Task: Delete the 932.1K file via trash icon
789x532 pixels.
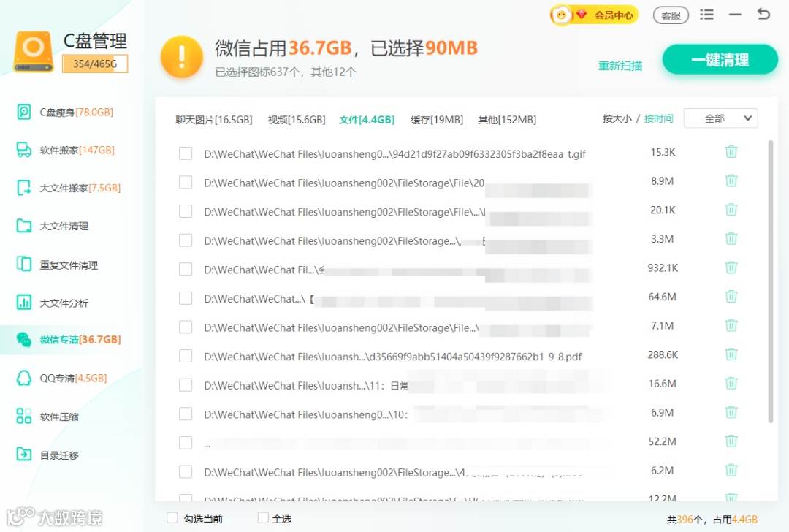Action: coord(731,267)
